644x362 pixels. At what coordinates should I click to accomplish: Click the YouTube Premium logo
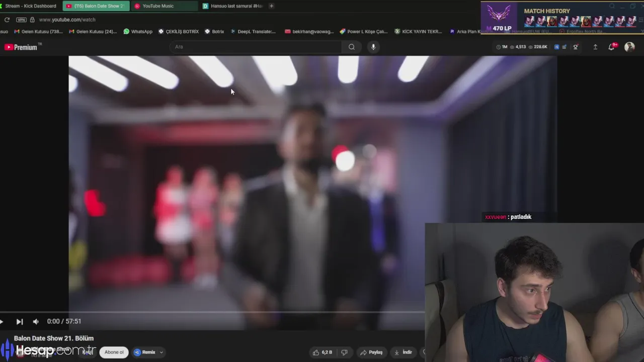pyautogui.click(x=21, y=47)
